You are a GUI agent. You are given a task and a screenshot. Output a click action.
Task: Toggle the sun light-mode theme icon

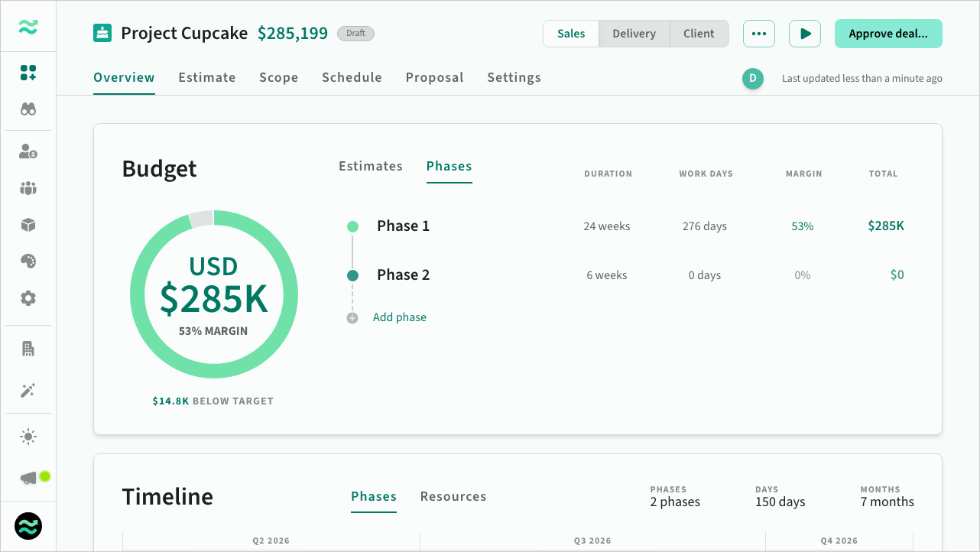click(x=28, y=437)
